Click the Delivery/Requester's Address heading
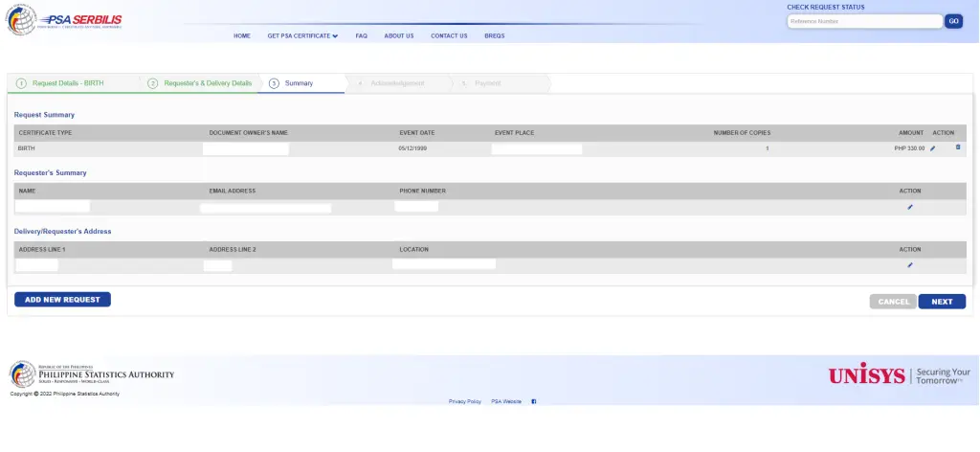Viewport: 980px width, 452px height. coord(62,232)
